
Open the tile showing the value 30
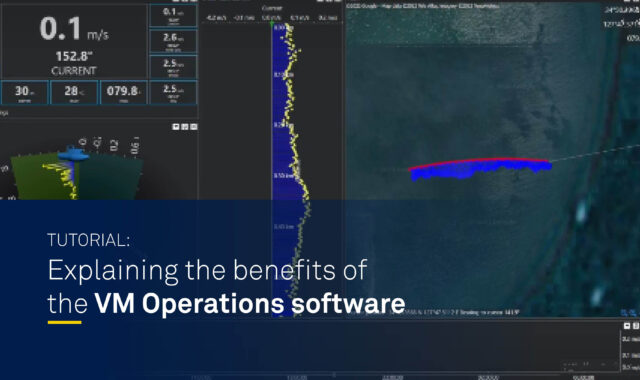click(25, 93)
